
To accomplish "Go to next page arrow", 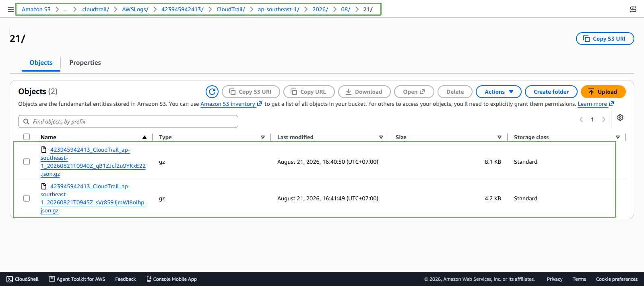I will click(603, 119).
